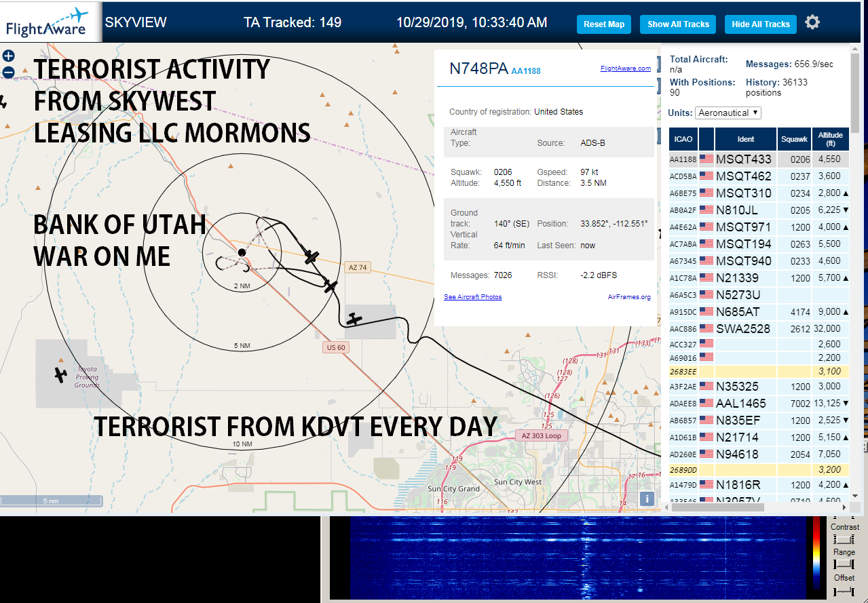Open See Aircraft Photos link
Viewport: 868px width, 603px height.
tap(473, 297)
